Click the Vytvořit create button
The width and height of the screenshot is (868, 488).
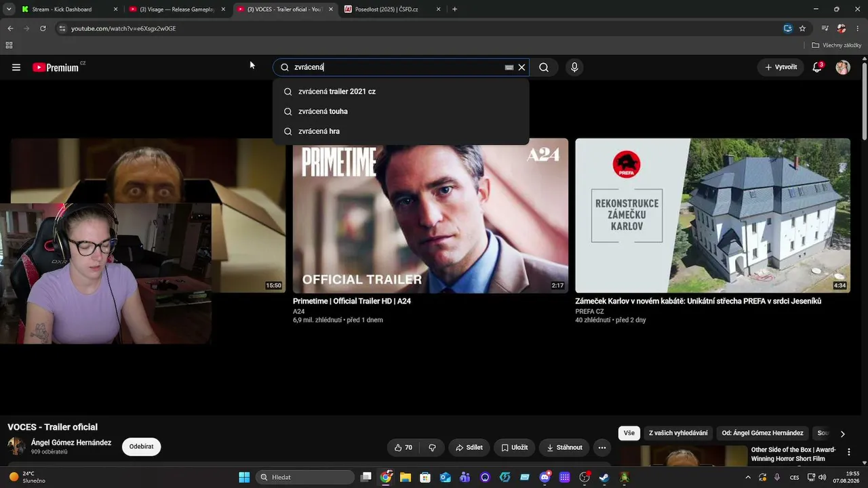781,67
